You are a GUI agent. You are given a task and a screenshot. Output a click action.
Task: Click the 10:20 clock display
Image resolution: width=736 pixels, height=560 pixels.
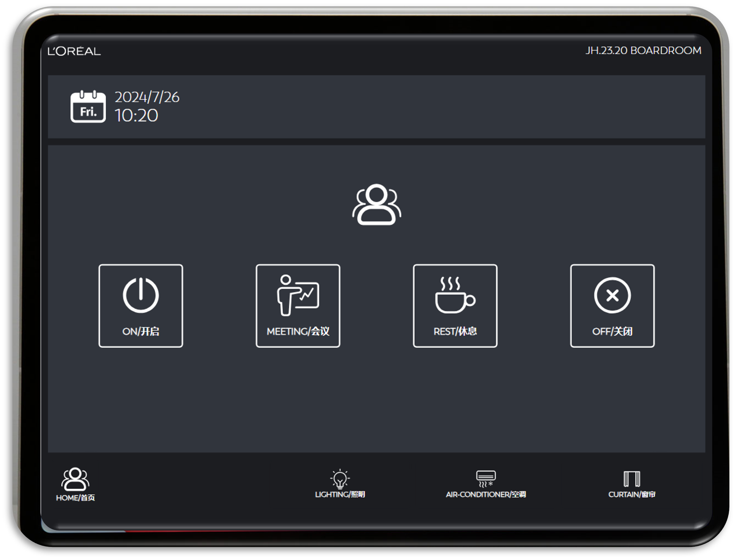tap(136, 116)
